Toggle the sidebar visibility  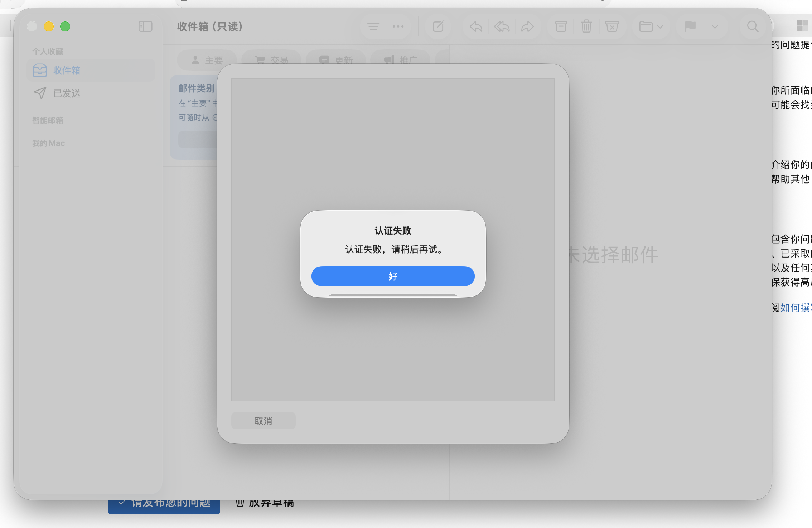[145, 26]
